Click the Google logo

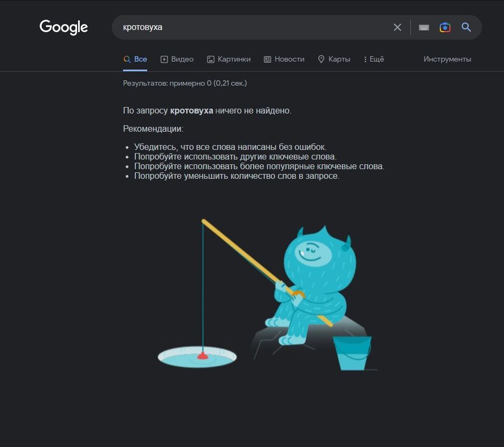(63, 27)
